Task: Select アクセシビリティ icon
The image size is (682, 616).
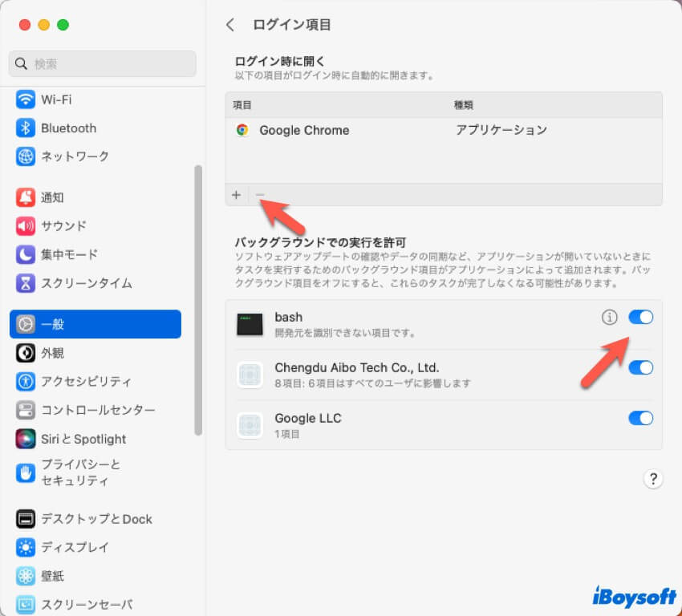Action: point(25,381)
